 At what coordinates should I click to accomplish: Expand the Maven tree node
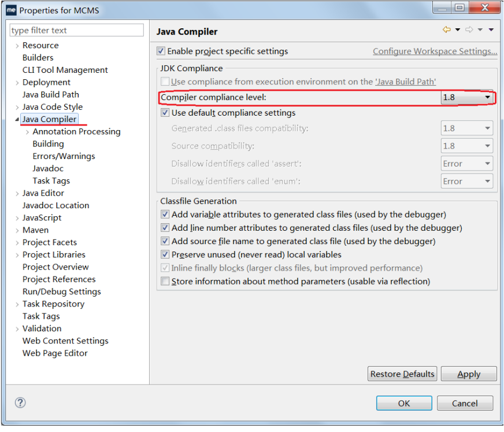(x=17, y=230)
